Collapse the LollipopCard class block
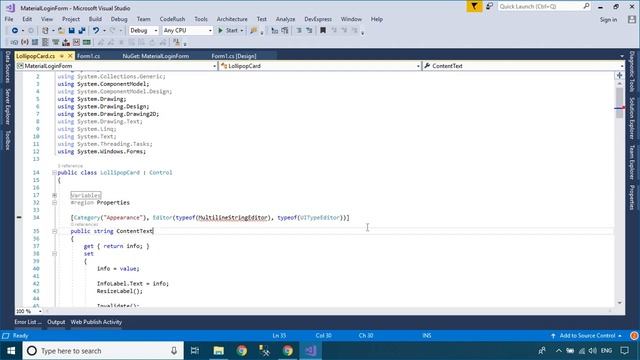Image resolution: width=640 pixels, height=360 pixels. point(54,173)
